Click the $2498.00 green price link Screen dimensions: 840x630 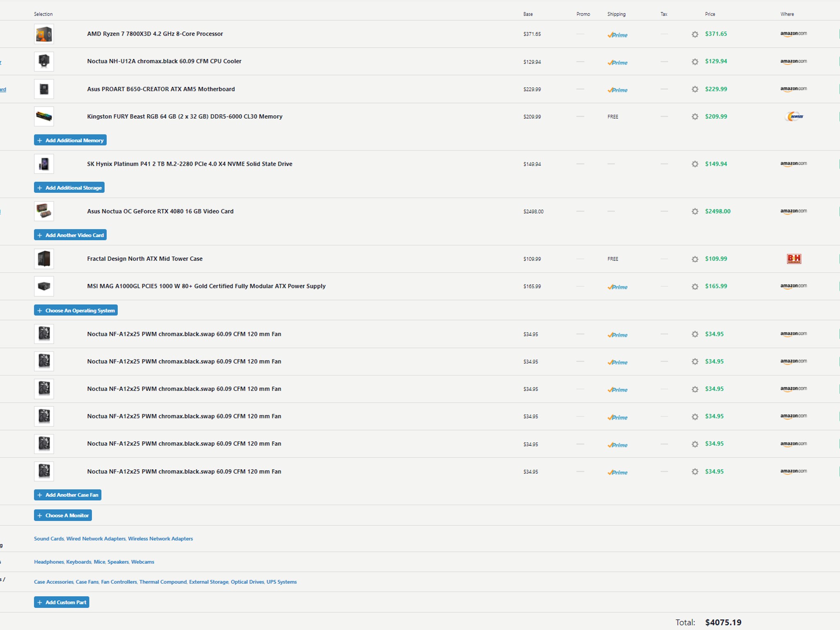coord(717,212)
